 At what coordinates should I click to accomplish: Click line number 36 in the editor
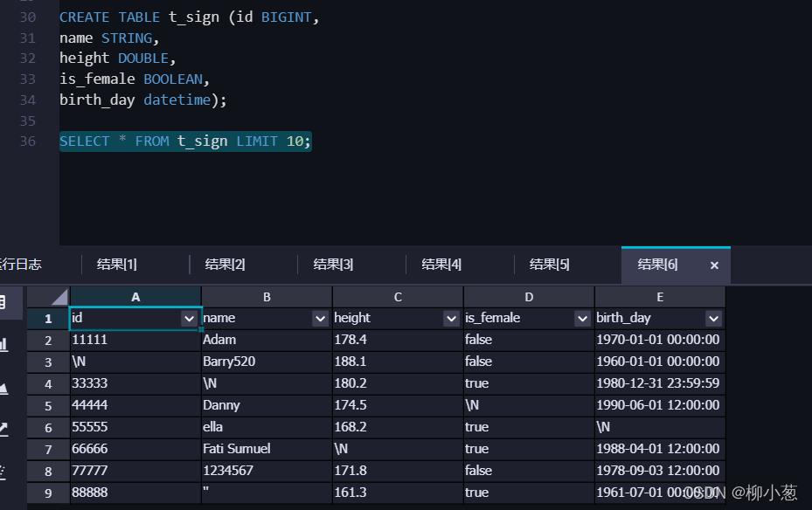click(28, 141)
